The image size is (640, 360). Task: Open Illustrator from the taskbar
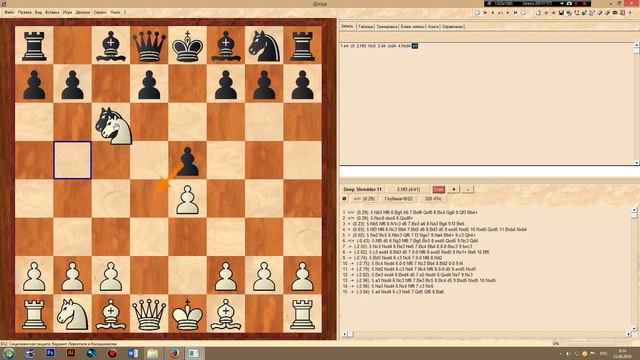(71, 353)
